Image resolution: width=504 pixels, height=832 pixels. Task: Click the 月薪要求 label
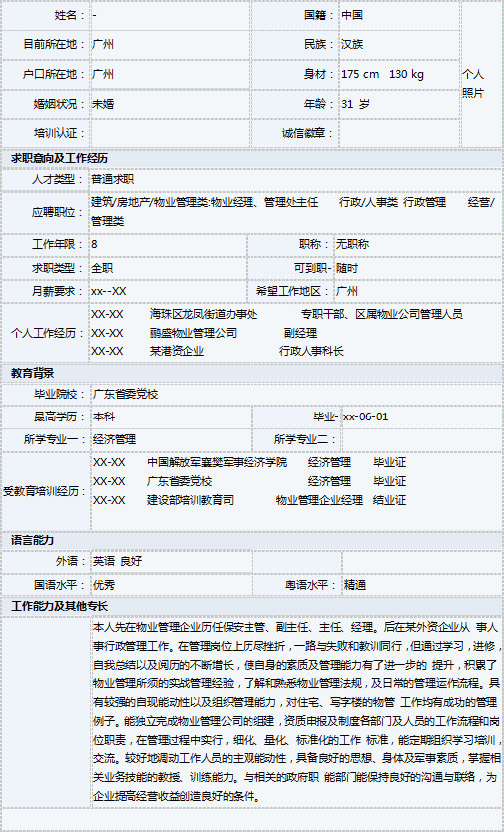[x=58, y=291]
